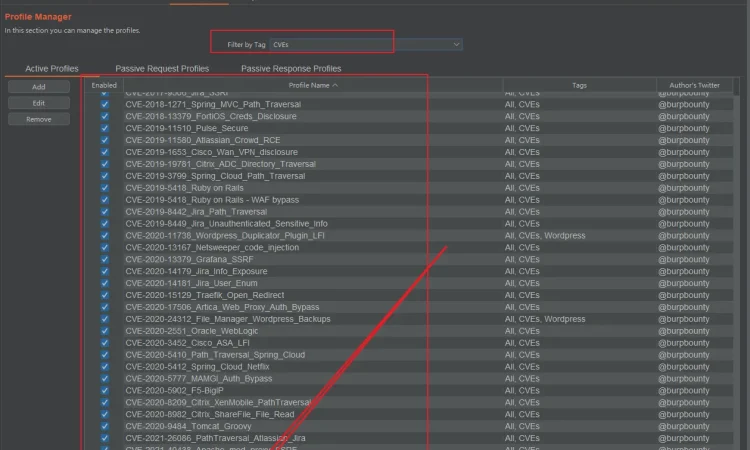Sort by Tags column header

tap(579, 85)
